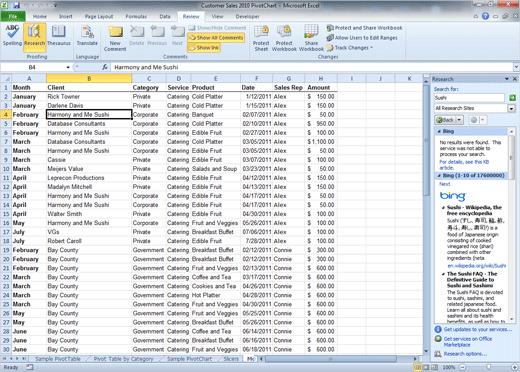This screenshot has width=520, height=372.
Task: Switch to the View tab
Action: pos(217,16)
